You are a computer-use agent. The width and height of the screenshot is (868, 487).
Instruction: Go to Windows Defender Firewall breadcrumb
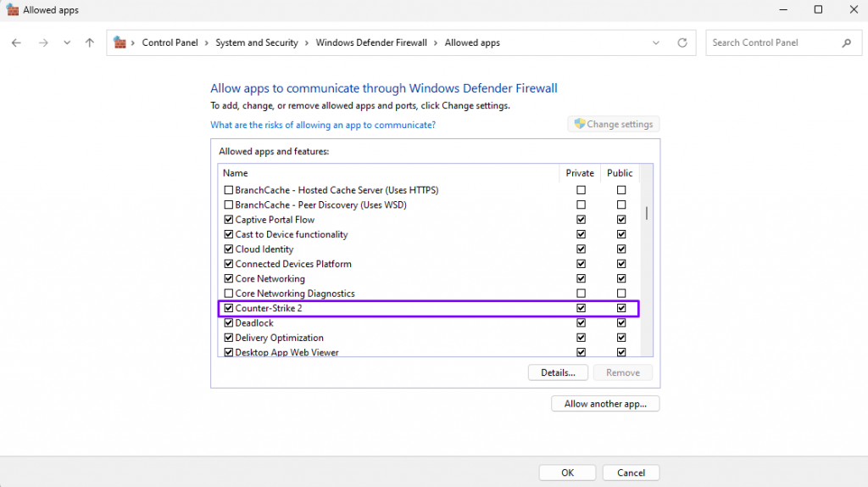pyautogui.click(x=372, y=43)
